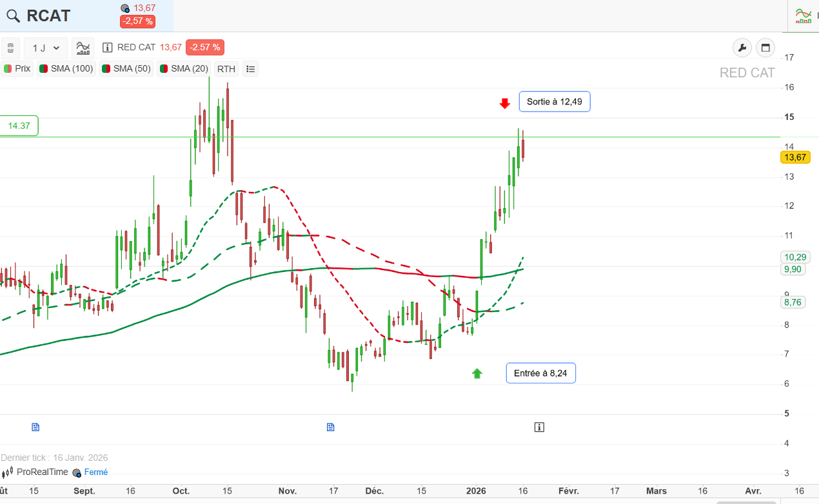
Task: Open the document event icon near November
Action: (x=331, y=427)
